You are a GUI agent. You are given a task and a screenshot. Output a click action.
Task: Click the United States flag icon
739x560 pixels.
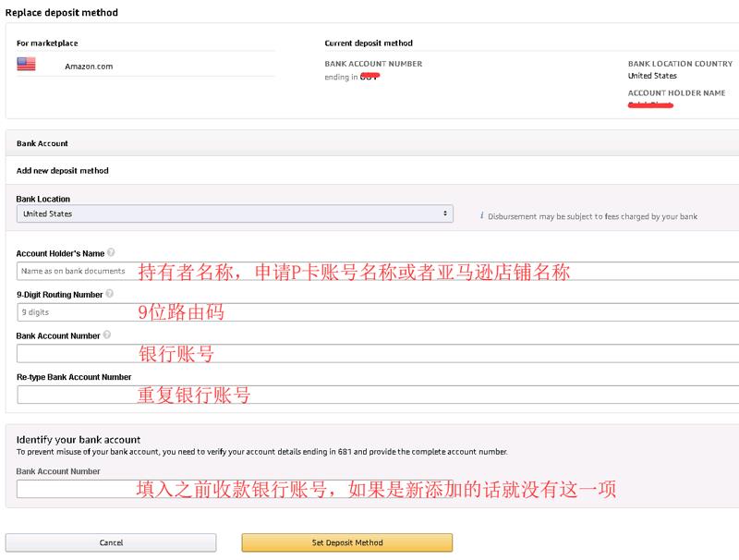(x=26, y=64)
